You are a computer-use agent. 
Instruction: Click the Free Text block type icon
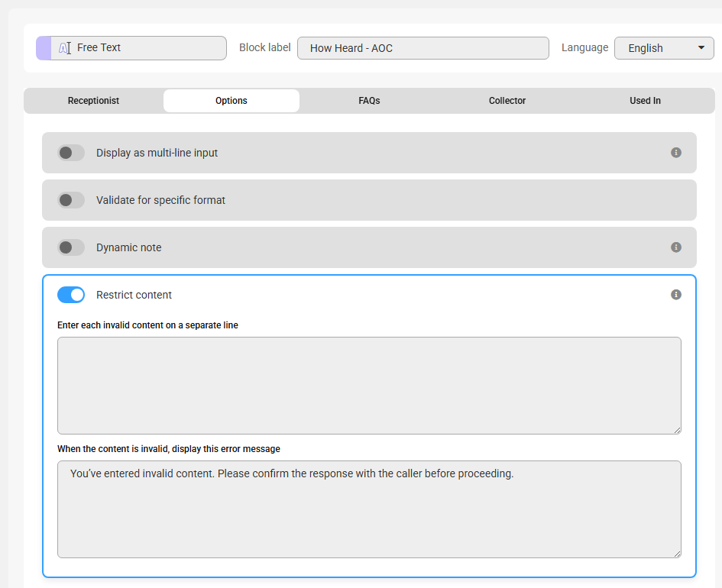(x=64, y=48)
